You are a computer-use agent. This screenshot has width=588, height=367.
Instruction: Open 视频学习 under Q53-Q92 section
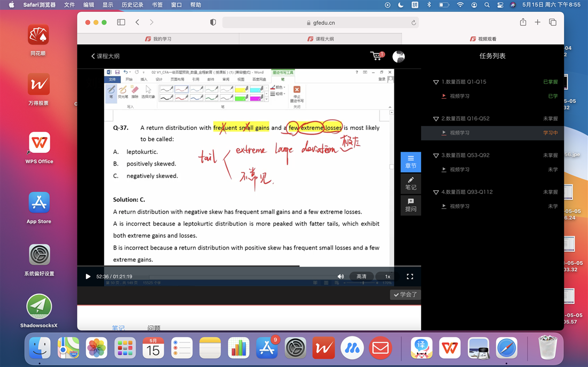(x=459, y=169)
